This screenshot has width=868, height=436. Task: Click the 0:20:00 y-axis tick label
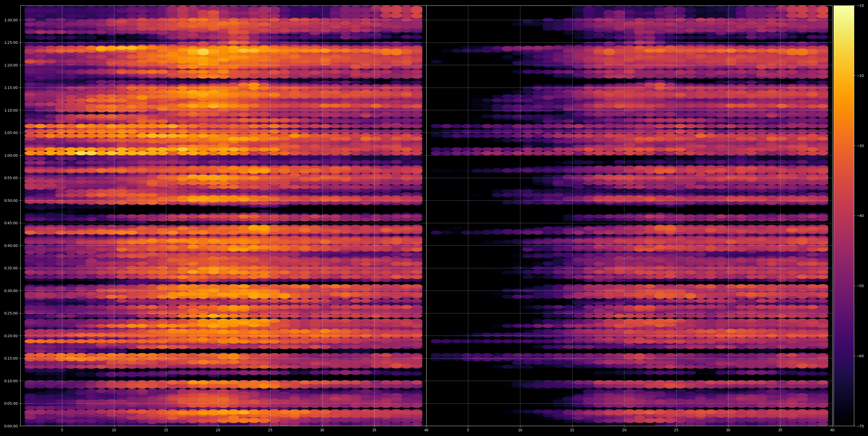coord(11,336)
